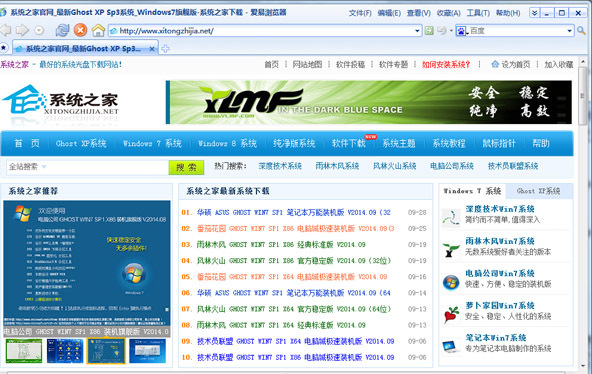
Task: Expand the address bar URL dropdown
Action: [x=417, y=31]
